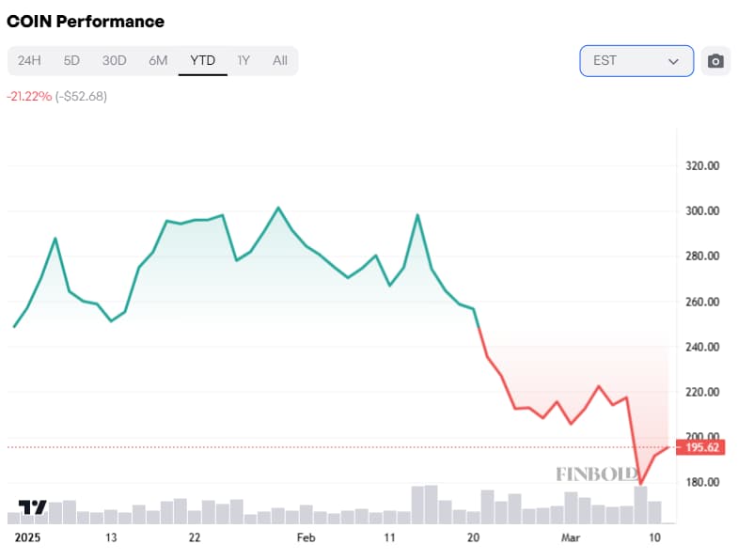Click the 180.00 price axis label
The image size is (738, 560).
[x=701, y=483]
